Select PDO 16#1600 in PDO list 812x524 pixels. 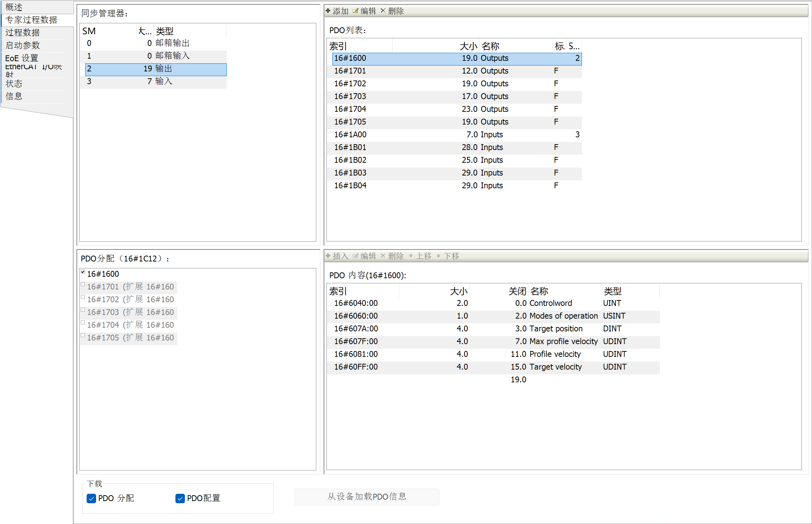[x=457, y=59]
